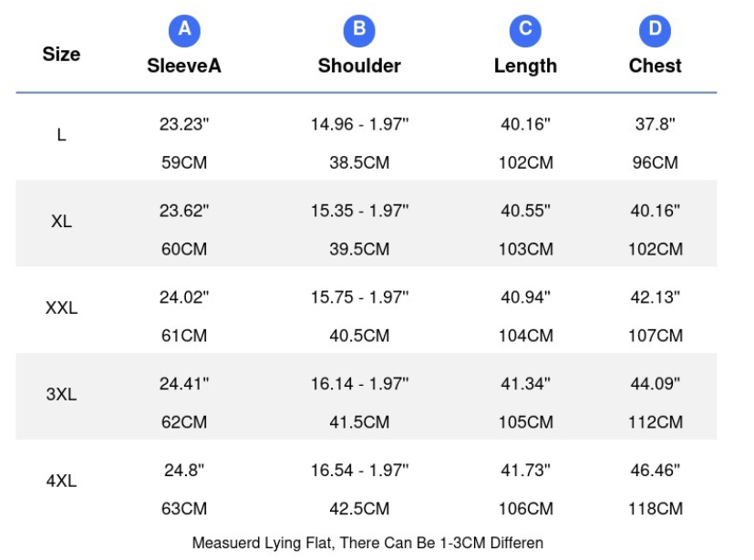Viewport: 754px width, 560px height.
Task: Click the blue circle A icon
Action: (184, 31)
